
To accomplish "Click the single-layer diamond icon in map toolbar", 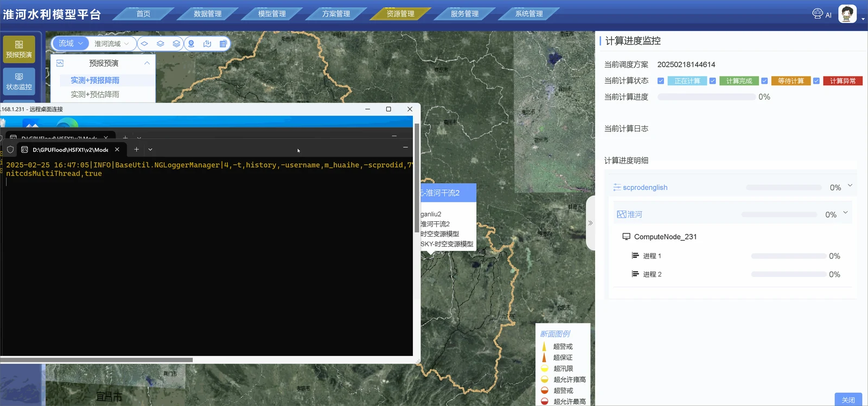I will click(x=144, y=43).
